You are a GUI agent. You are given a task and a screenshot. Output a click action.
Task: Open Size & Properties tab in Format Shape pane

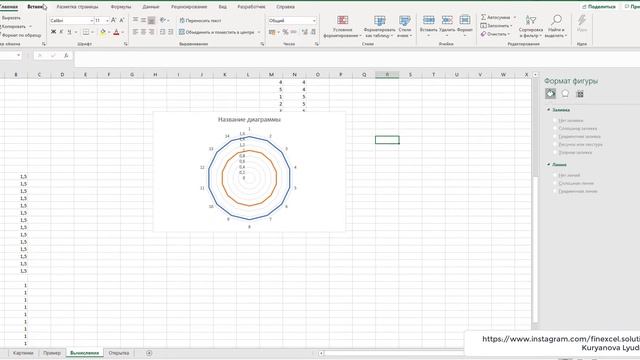580,94
